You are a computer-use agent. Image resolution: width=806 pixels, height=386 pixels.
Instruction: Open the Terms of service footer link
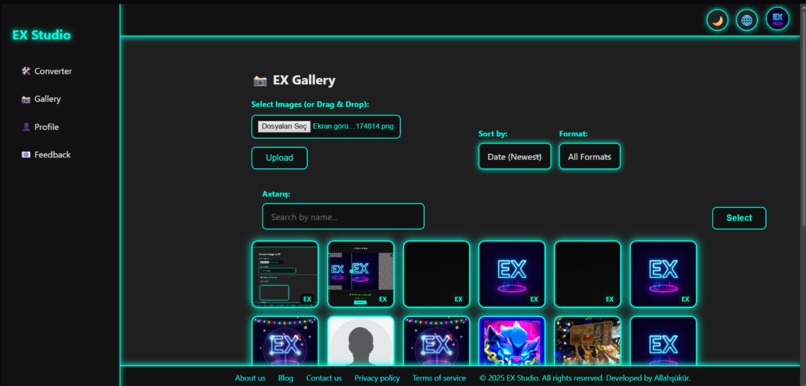pos(439,378)
